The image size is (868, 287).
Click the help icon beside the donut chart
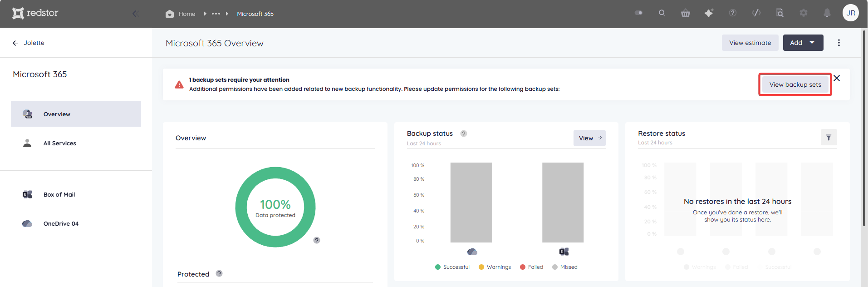[317, 240]
